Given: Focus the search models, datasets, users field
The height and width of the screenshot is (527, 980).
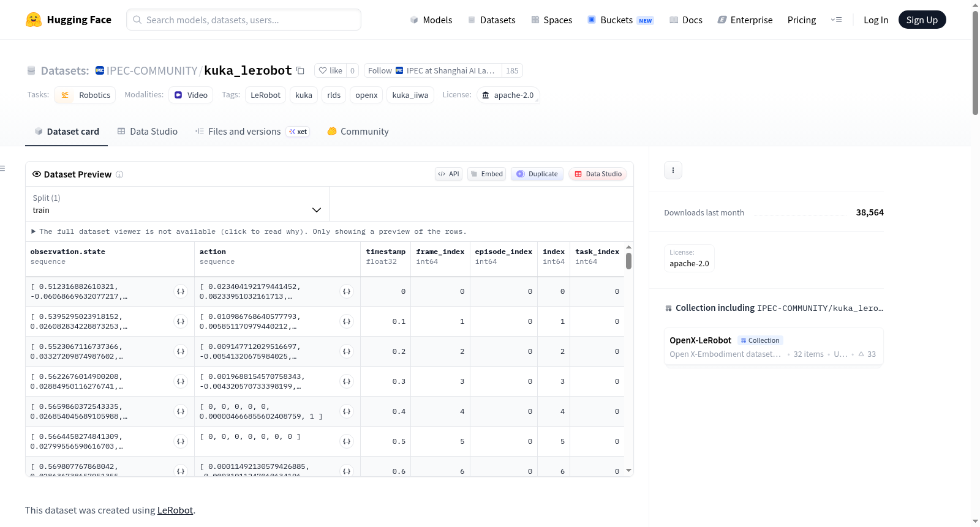Looking at the screenshot, I should pyautogui.click(x=244, y=20).
